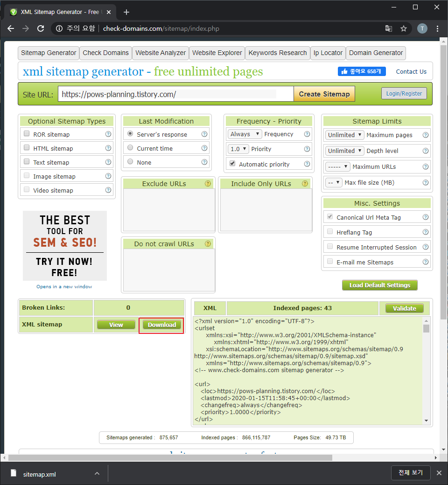Open the Maximum URLs dropdown
This screenshot has width=448, height=485.
(x=338, y=167)
